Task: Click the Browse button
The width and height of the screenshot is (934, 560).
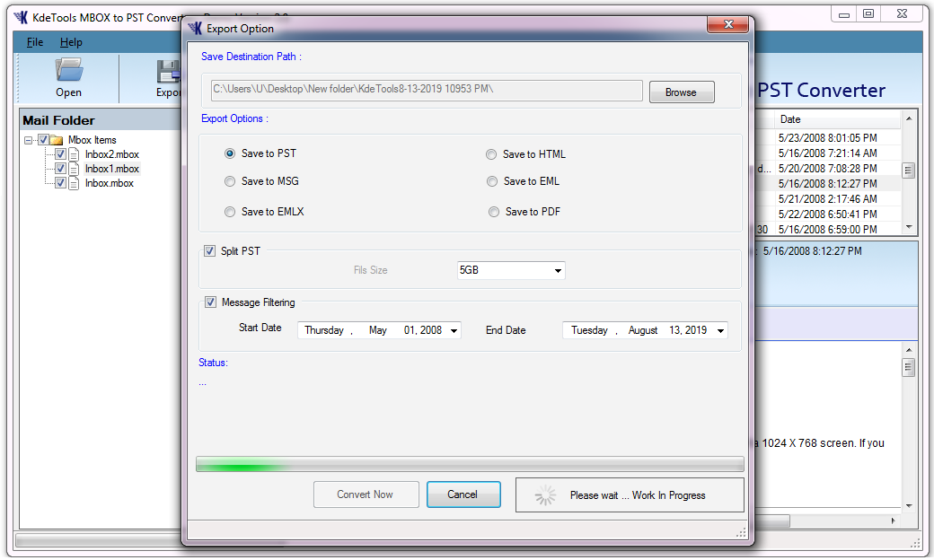Action: [x=682, y=92]
